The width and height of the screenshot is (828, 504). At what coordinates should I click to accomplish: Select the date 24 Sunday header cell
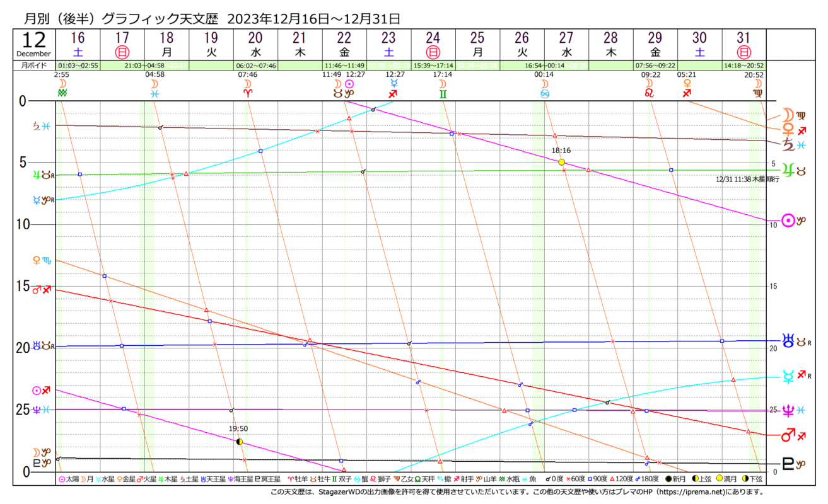point(433,44)
